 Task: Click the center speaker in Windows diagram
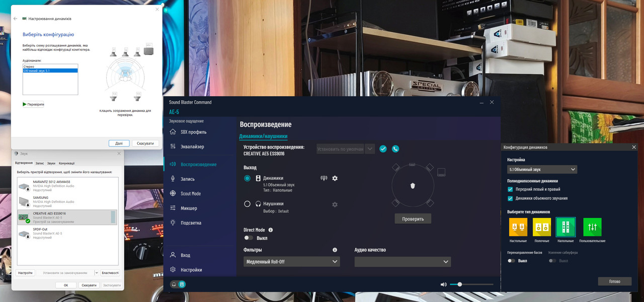click(x=125, y=51)
